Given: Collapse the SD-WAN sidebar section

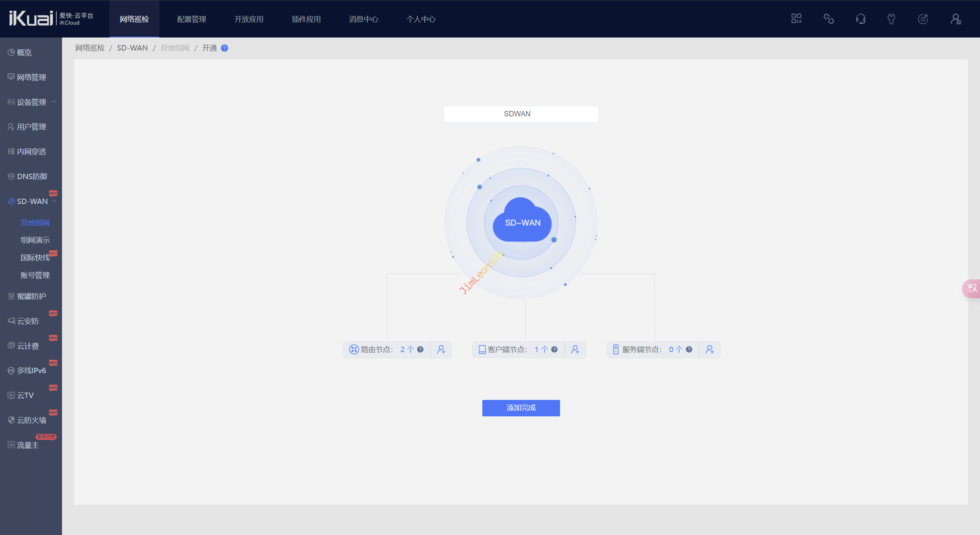Looking at the screenshot, I should point(32,201).
